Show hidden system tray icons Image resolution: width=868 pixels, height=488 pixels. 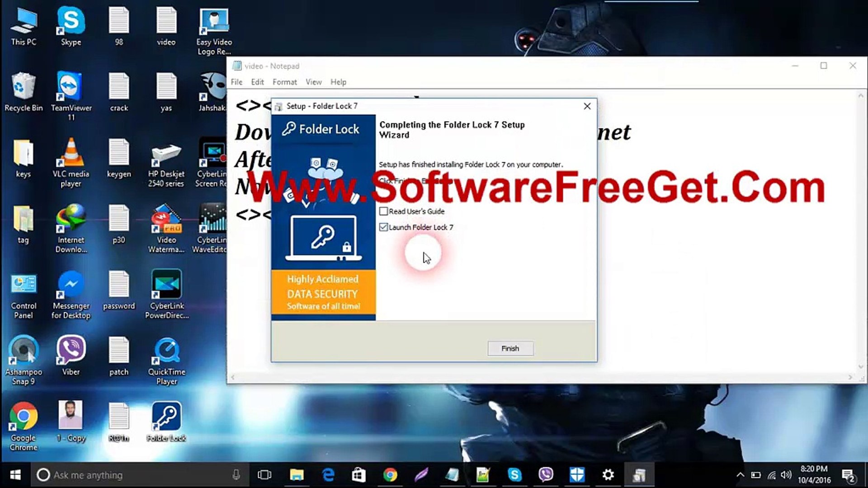tap(740, 475)
